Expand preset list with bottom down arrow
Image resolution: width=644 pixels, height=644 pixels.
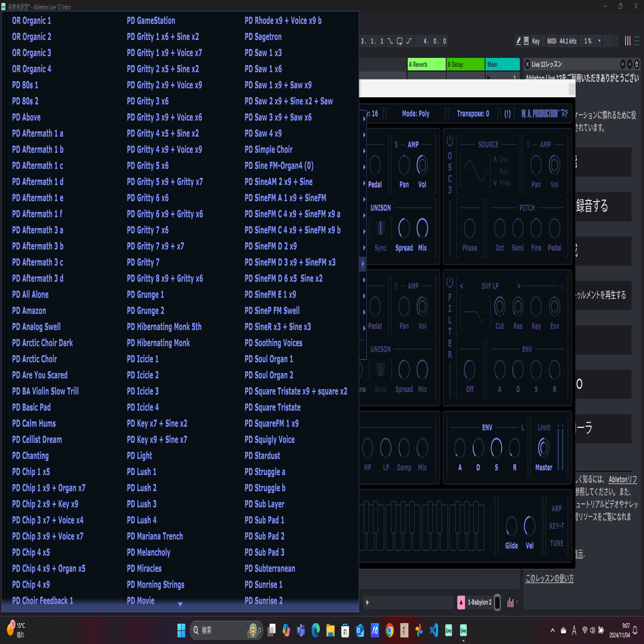pos(180,604)
